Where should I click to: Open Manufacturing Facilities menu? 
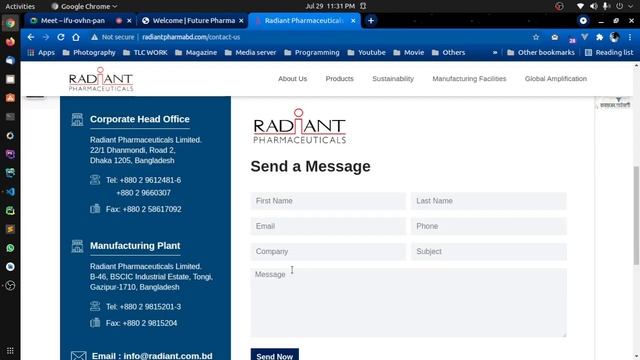(x=469, y=79)
